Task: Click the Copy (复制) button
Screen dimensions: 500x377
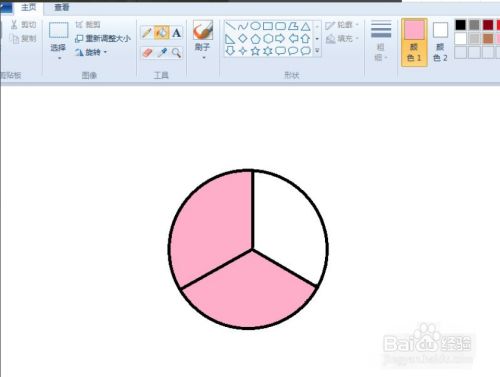Action: pos(23,39)
